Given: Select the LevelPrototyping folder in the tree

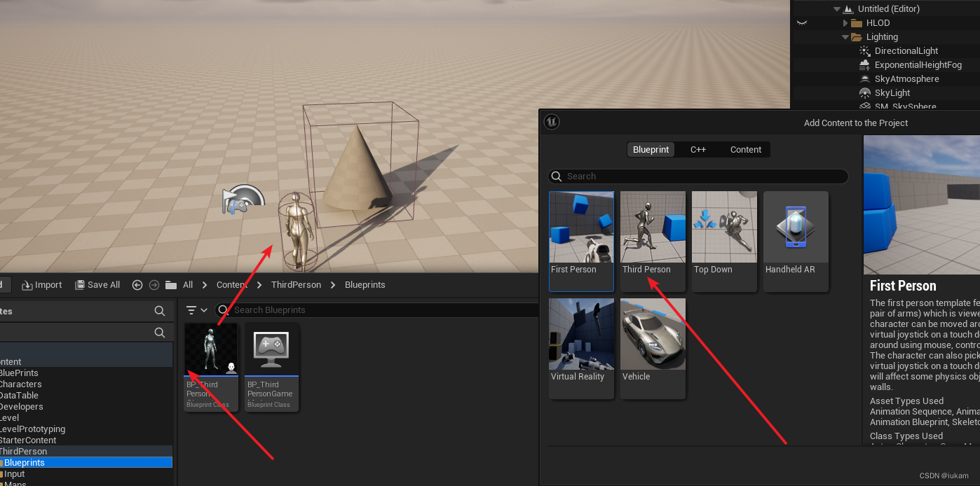Looking at the screenshot, I should (x=32, y=429).
